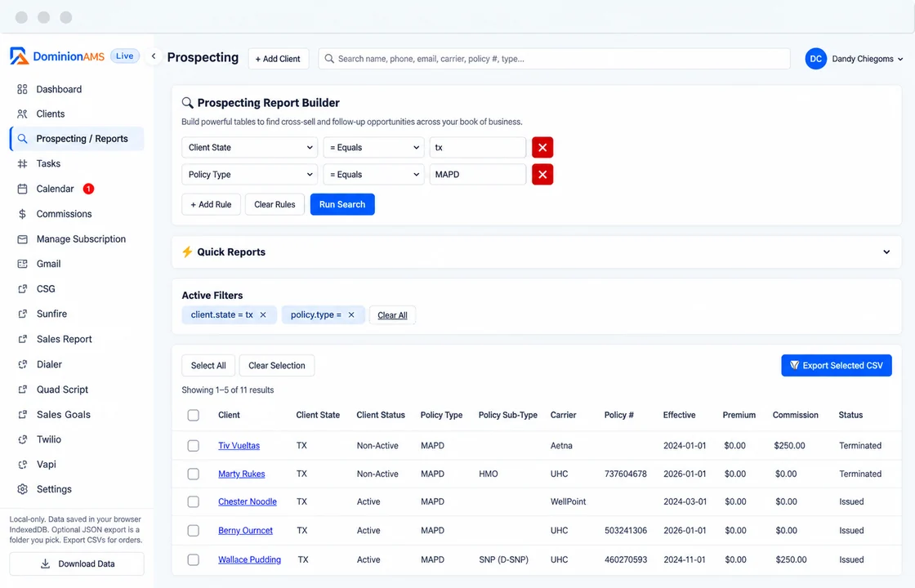Click the Clear Selection button
This screenshot has width=915, height=588.
coord(277,366)
